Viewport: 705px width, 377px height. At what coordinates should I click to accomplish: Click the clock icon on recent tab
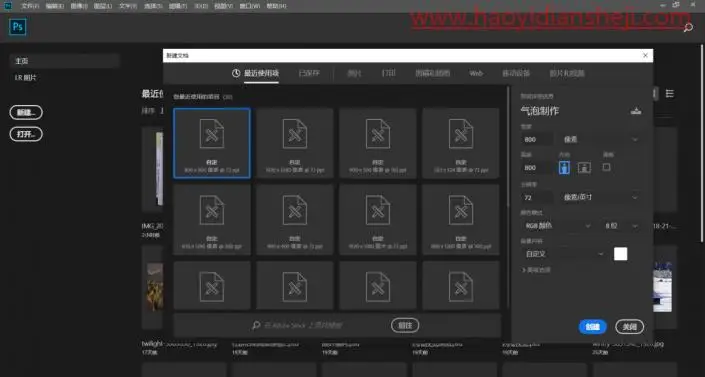point(236,73)
